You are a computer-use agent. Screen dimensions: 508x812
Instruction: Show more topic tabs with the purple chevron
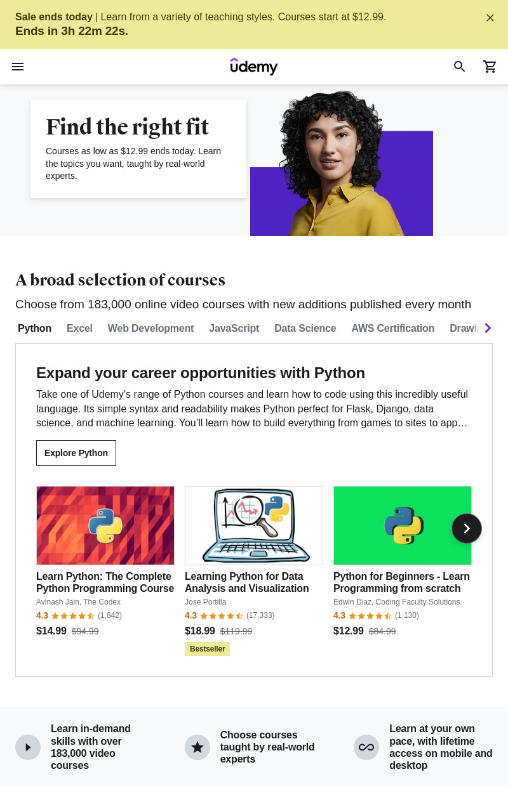488,328
